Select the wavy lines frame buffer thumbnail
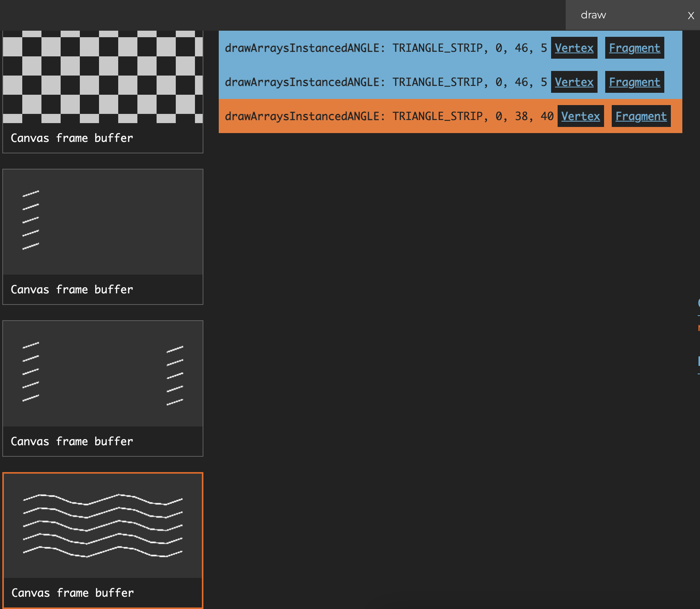This screenshot has width=700, height=609. (x=103, y=525)
